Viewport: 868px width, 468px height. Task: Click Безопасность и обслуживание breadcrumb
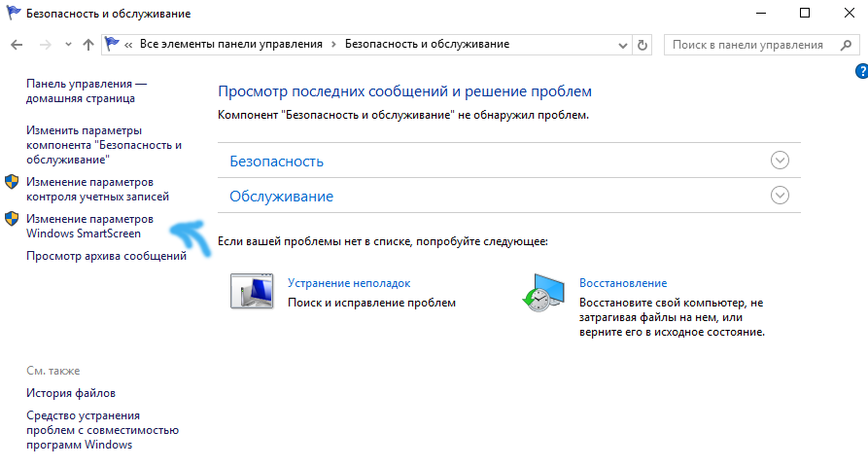(427, 44)
